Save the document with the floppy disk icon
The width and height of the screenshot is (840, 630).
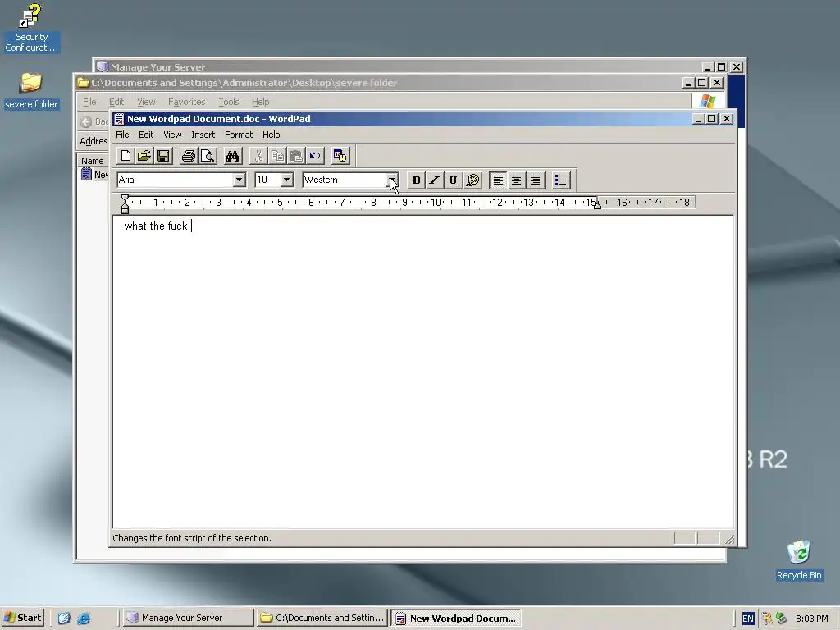point(163,156)
